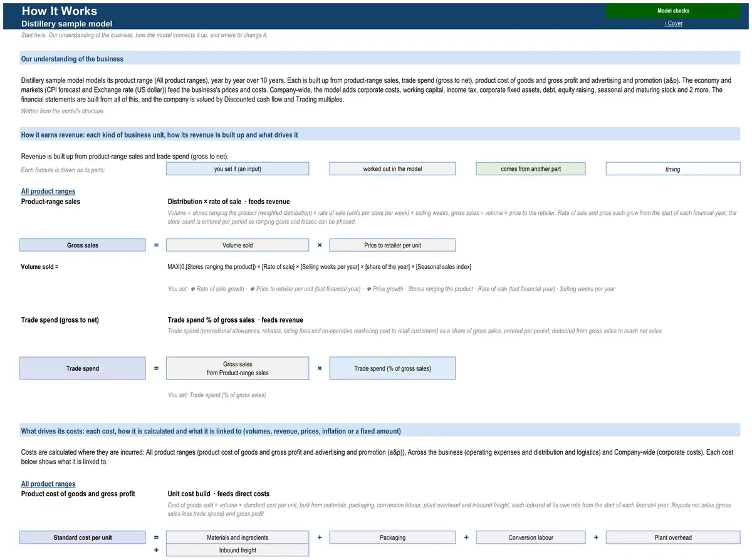Select the Standard cost per unit box

click(x=83, y=537)
